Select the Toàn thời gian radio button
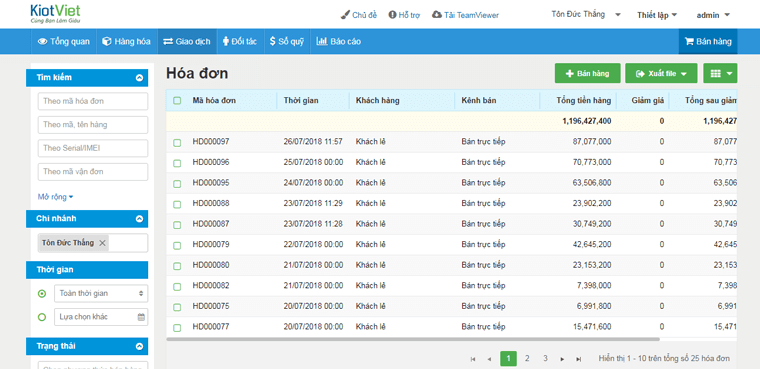The width and height of the screenshot is (760, 369). click(x=42, y=293)
